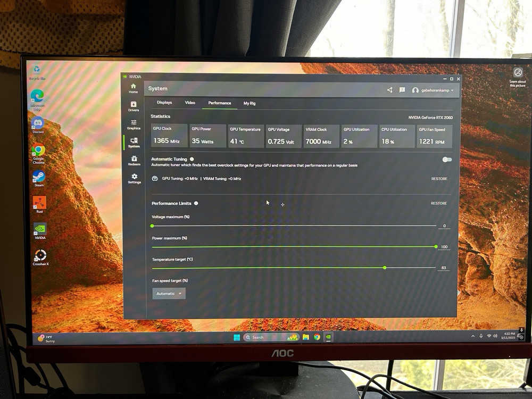Show hidden system tray icons
The image size is (532, 399).
coord(472,336)
